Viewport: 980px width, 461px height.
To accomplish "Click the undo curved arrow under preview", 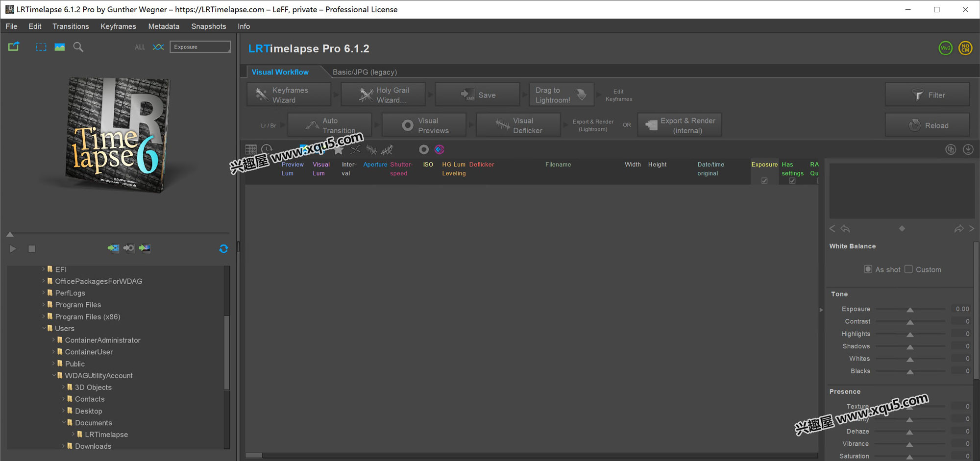I will [x=845, y=229].
